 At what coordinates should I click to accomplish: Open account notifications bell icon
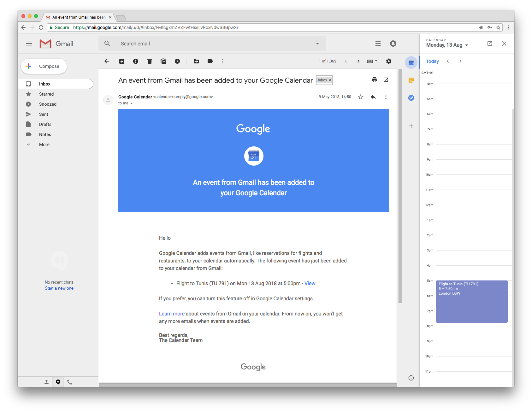click(393, 44)
